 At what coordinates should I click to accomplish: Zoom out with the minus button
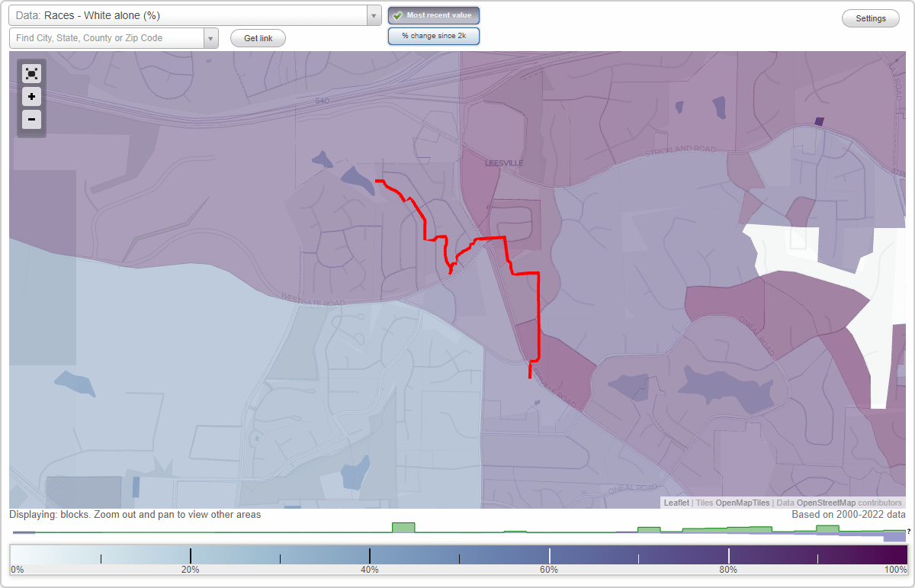(31, 119)
